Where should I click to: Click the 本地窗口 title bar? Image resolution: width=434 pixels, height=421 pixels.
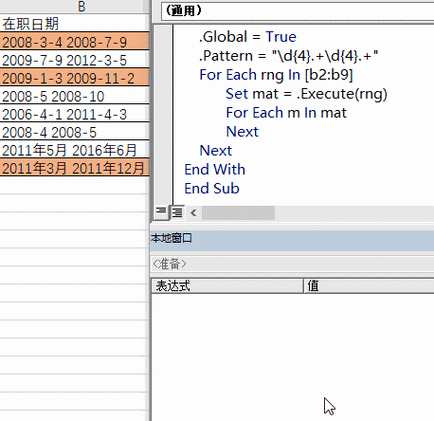tap(292, 240)
